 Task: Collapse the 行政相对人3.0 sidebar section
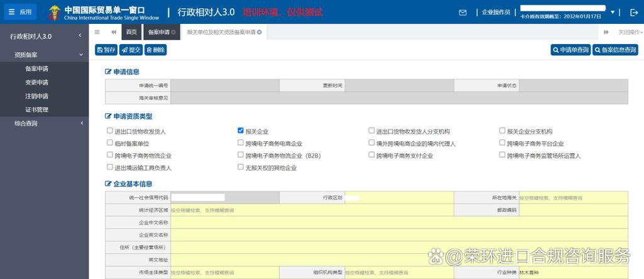point(80,36)
